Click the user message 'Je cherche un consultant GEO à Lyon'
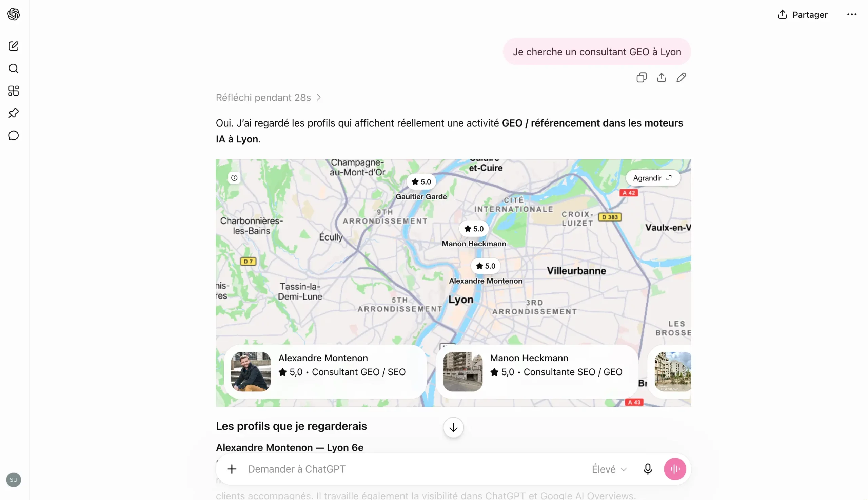The width and height of the screenshot is (868, 500). point(596,52)
